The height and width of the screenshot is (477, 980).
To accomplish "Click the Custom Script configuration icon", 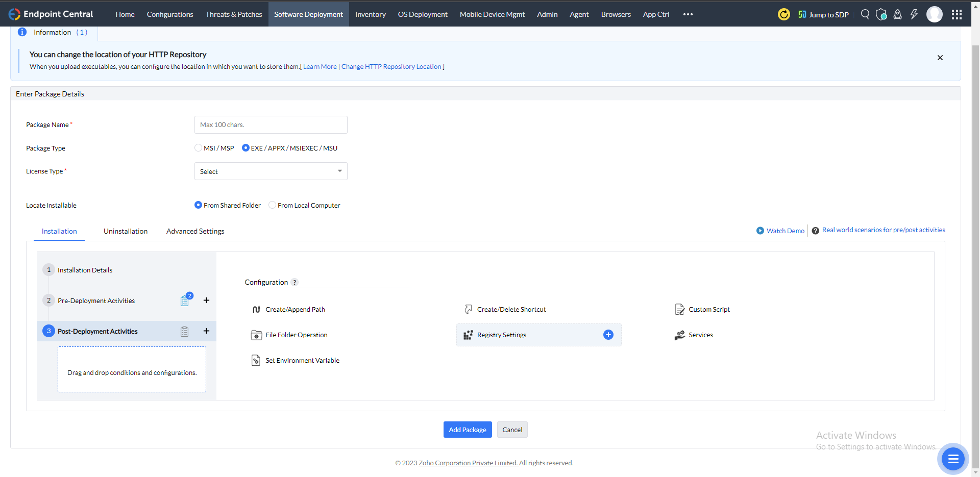I will (x=679, y=309).
